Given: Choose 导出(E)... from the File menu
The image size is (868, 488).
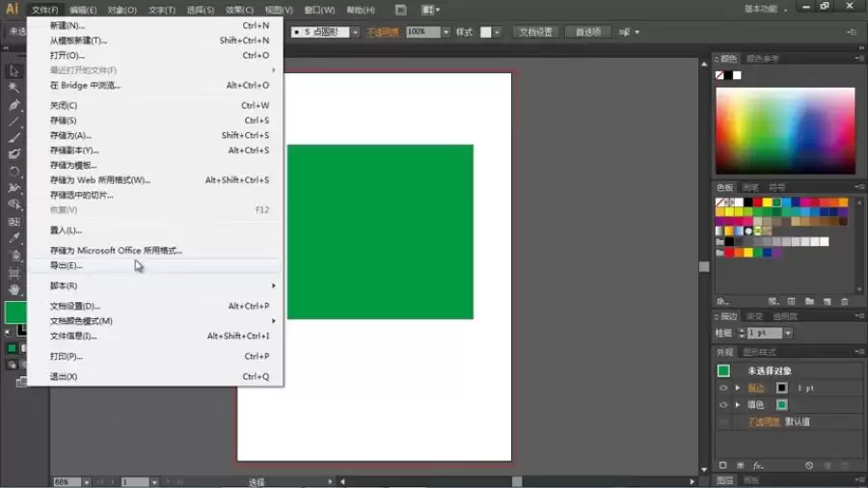Looking at the screenshot, I should [x=154, y=265].
